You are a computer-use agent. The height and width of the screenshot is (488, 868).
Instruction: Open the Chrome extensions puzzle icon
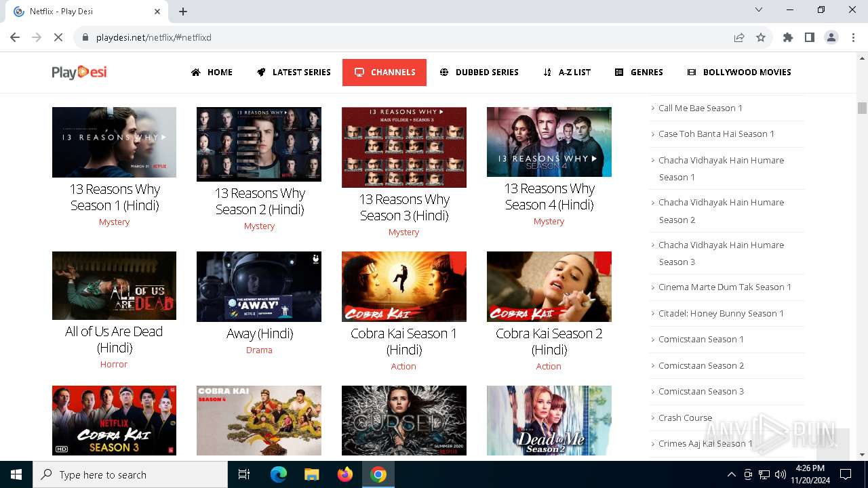[x=788, y=37]
